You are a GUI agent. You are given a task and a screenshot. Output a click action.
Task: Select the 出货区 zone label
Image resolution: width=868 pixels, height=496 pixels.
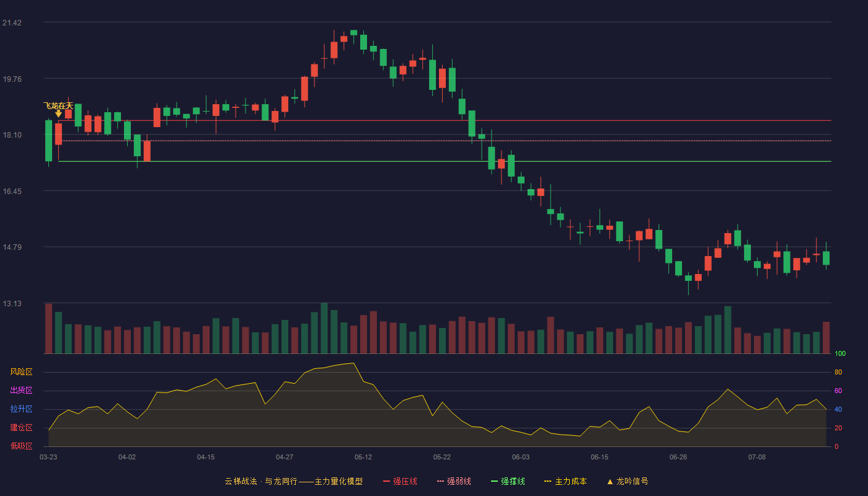[21, 391]
